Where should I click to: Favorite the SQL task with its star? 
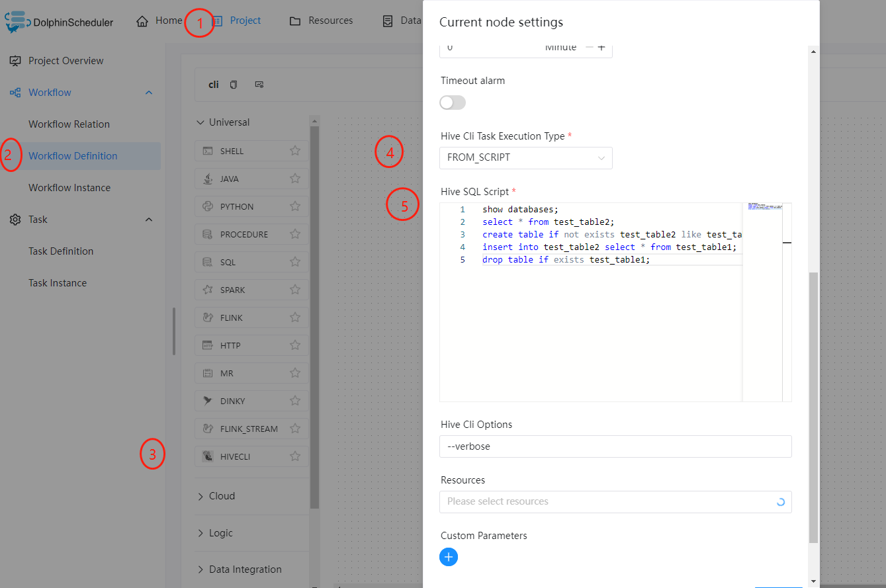pyautogui.click(x=295, y=261)
